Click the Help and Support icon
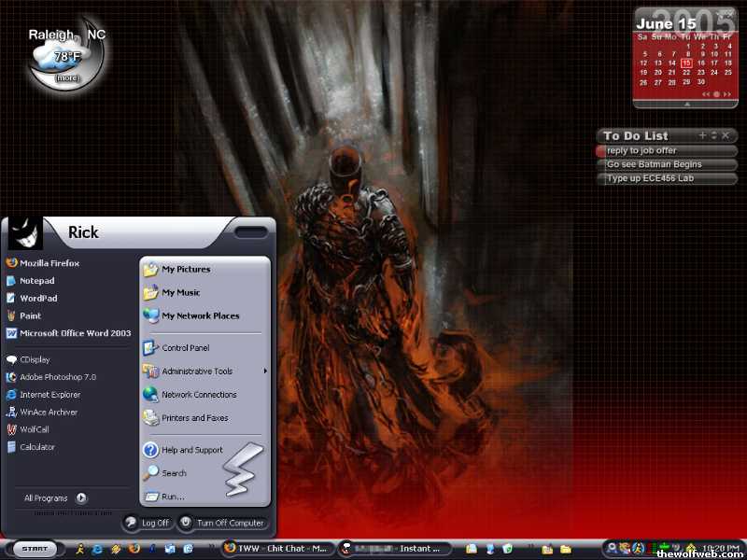Image resolution: width=747 pixels, height=560 pixels. tap(151, 450)
